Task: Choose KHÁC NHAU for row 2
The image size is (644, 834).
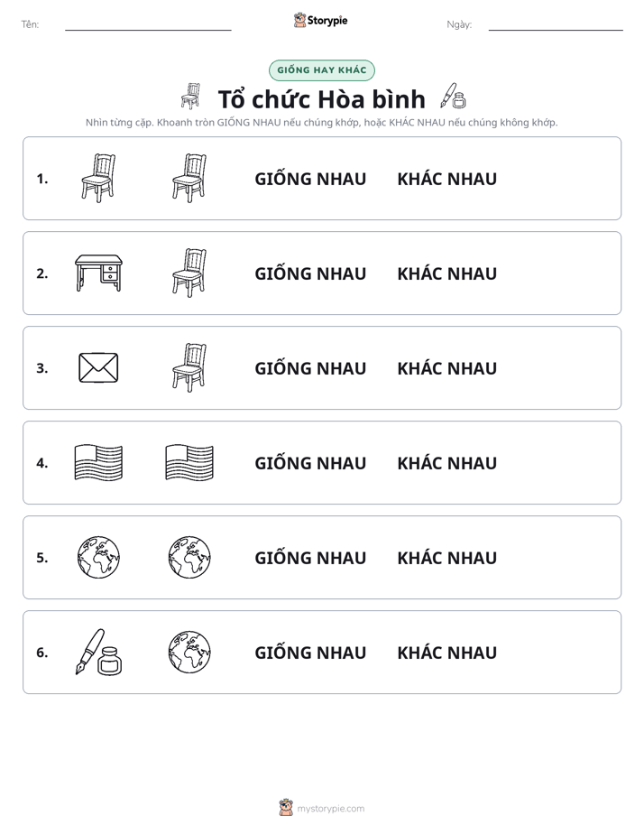Action: 446,273
